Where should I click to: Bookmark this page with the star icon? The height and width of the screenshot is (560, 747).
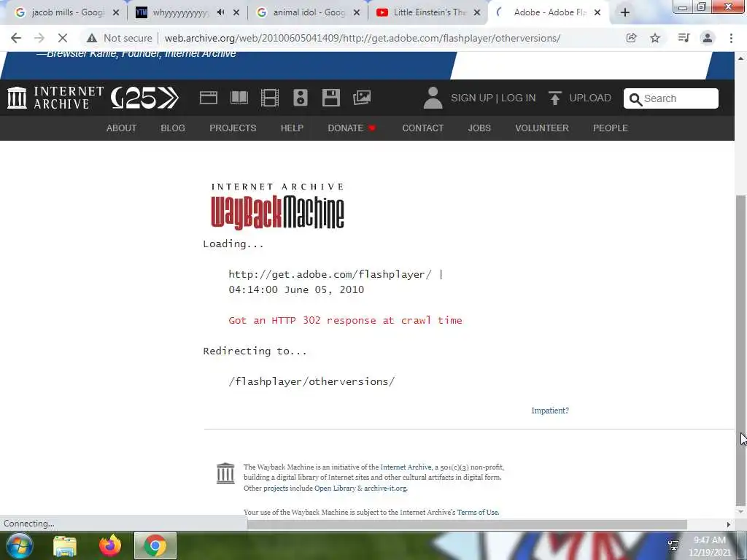[x=655, y=38]
